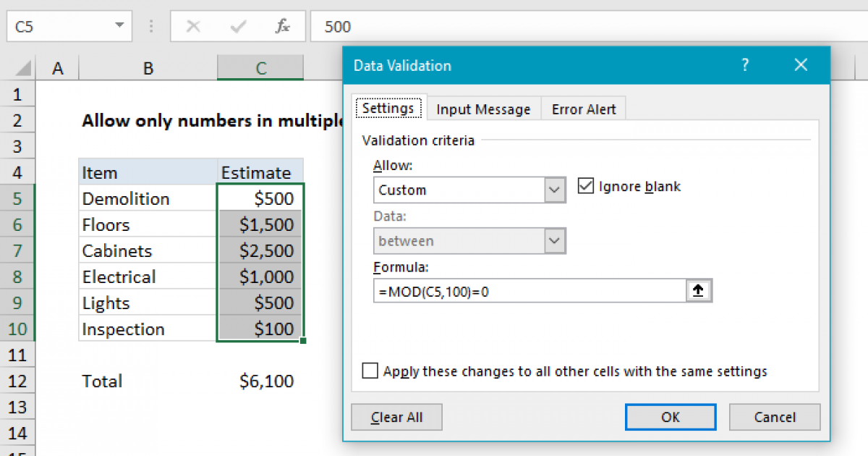Switch to the Error Alert tab

[583, 109]
